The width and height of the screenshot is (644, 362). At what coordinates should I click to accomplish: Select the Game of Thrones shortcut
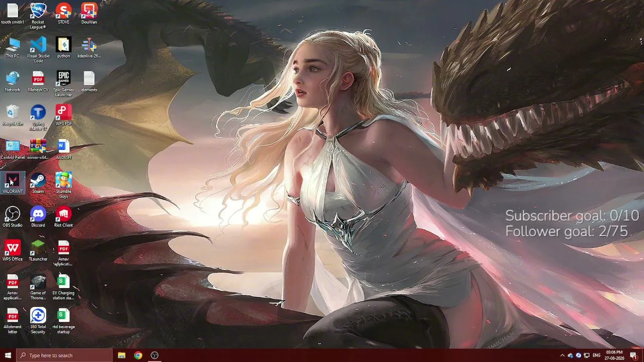point(38,287)
